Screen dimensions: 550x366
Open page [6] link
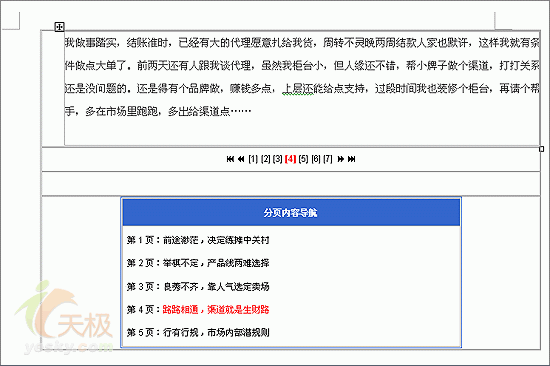pyautogui.click(x=316, y=159)
